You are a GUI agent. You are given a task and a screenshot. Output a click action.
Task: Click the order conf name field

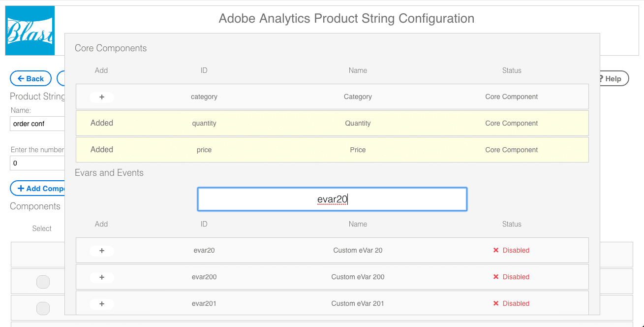(x=37, y=124)
